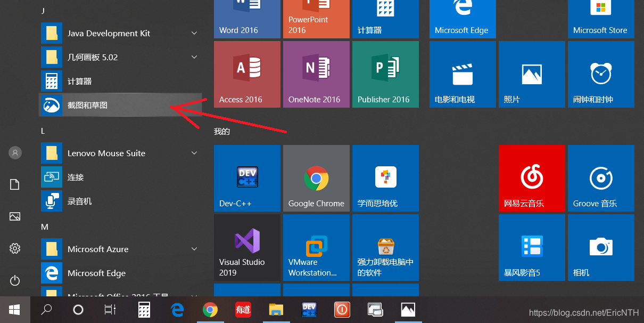Launch the Publisher 2016 tile
644x323 pixels.
tap(385, 74)
